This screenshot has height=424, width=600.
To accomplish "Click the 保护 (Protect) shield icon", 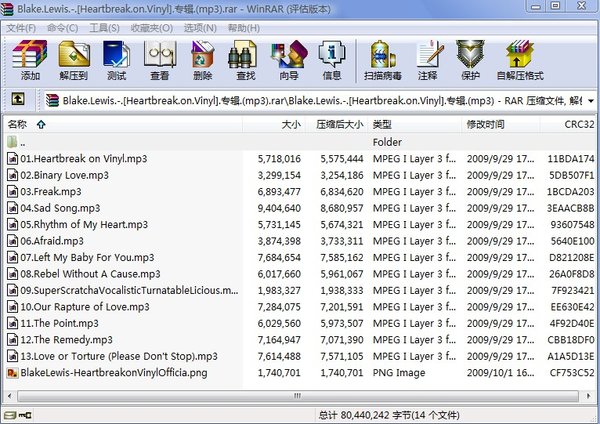I will tap(470, 54).
